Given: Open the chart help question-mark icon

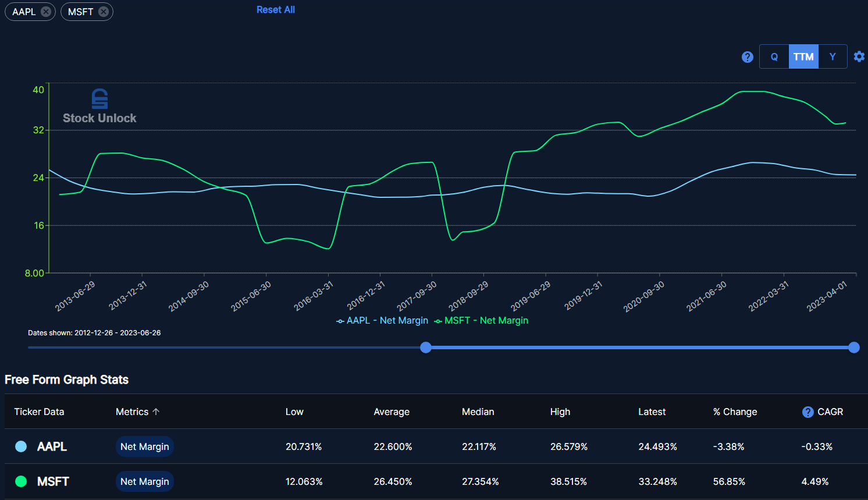Looking at the screenshot, I should tap(748, 57).
